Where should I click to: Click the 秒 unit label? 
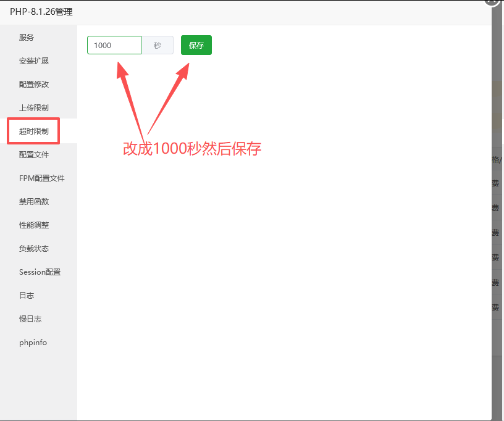coord(157,45)
